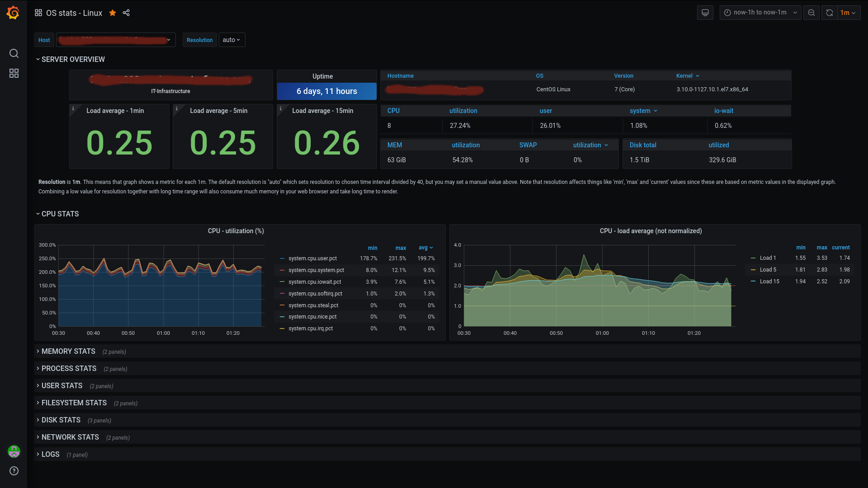
Task: Open the search icon in sidebar
Action: (x=14, y=53)
